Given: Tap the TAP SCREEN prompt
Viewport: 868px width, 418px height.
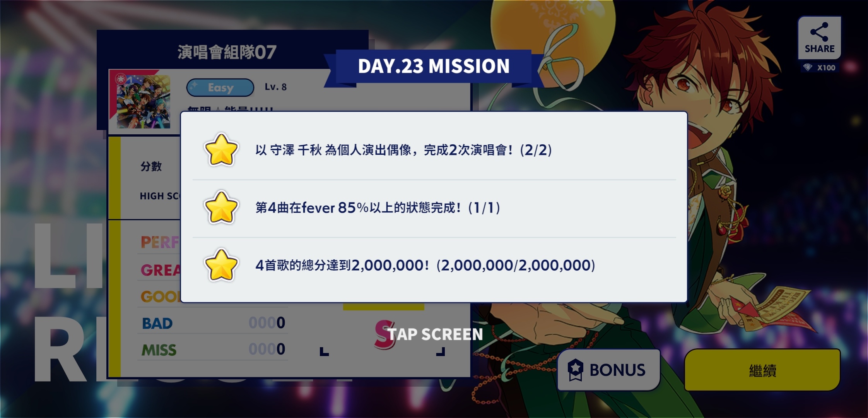Looking at the screenshot, I should (x=435, y=334).
